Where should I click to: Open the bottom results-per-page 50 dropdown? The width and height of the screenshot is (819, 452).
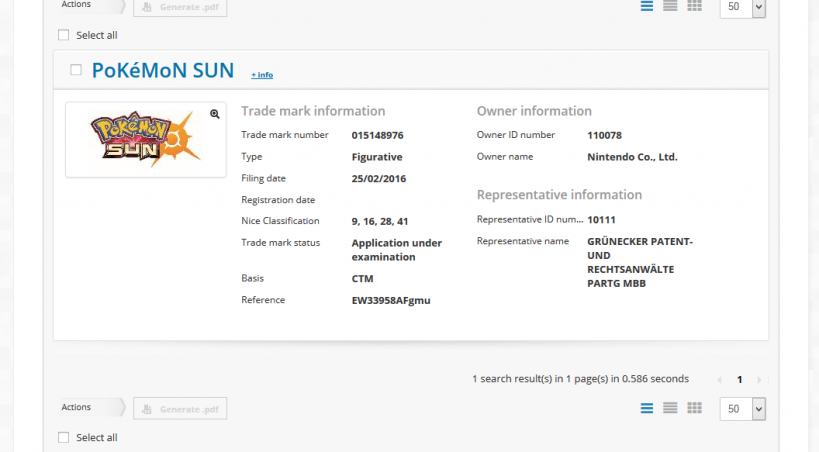point(742,408)
